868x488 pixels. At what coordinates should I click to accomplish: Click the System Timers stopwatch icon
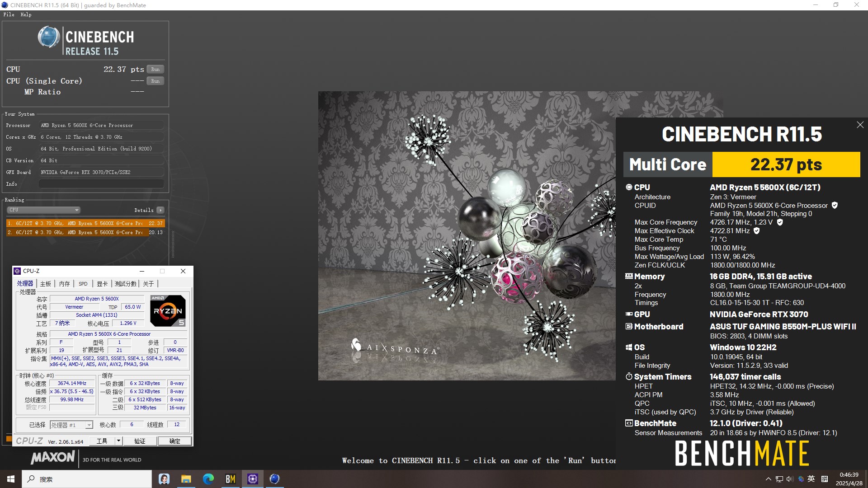click(x=629, y=376)
